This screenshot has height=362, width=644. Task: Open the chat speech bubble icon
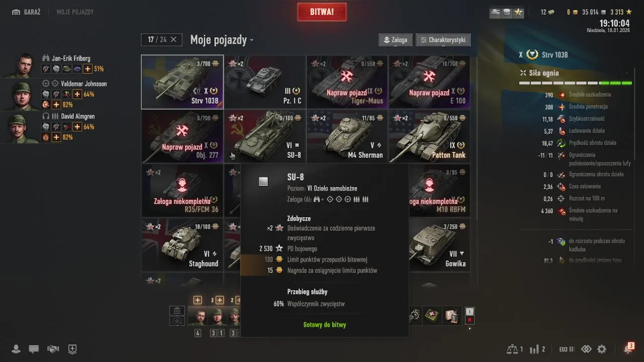tap(34, 349)
